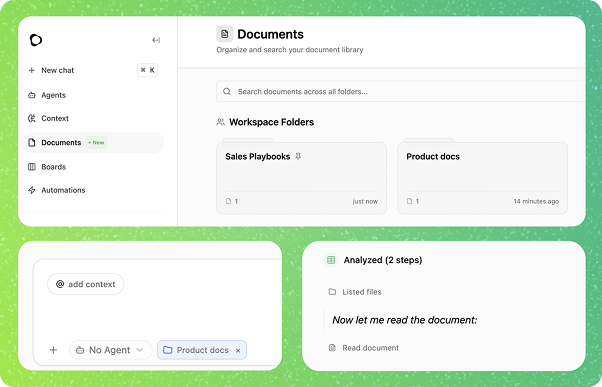Screen dimensions: 602x387
Task: Start a New chat
Action: pyautogui.click(x=58, y=70)
